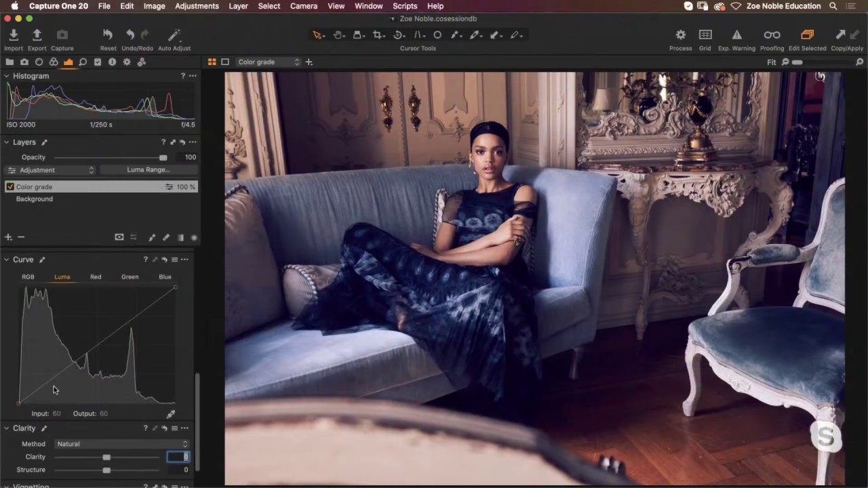Collapse the Histogram panel
868x488 pixels.
coord(7,76)
